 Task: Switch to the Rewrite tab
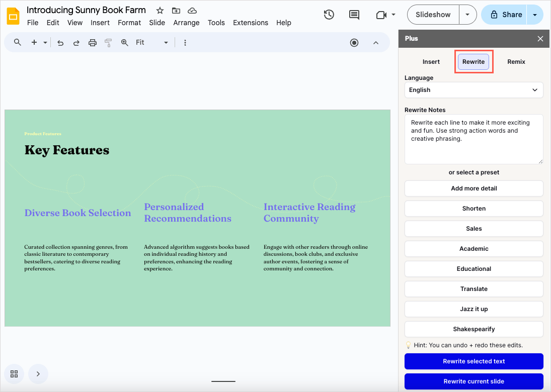(x=474, y=62)
